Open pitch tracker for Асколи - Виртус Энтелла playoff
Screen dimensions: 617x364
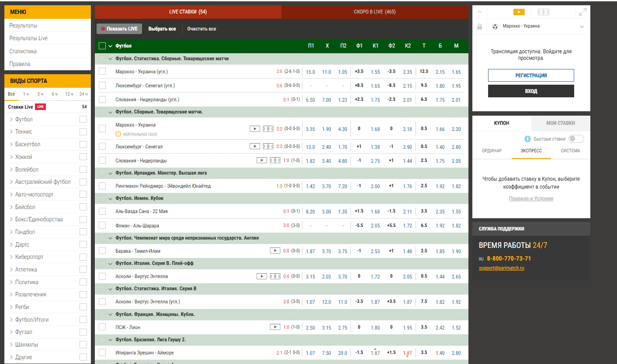275,276
